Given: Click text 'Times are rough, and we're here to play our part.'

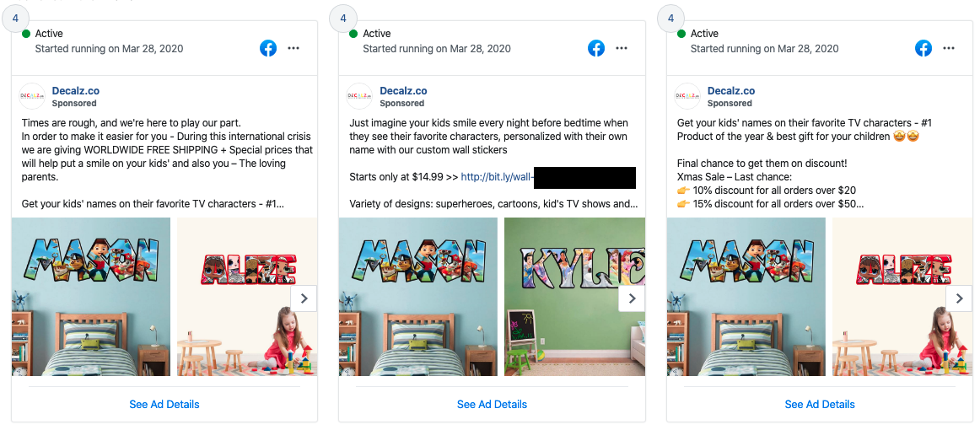Looking at the screenshot, I should (132, 123).
